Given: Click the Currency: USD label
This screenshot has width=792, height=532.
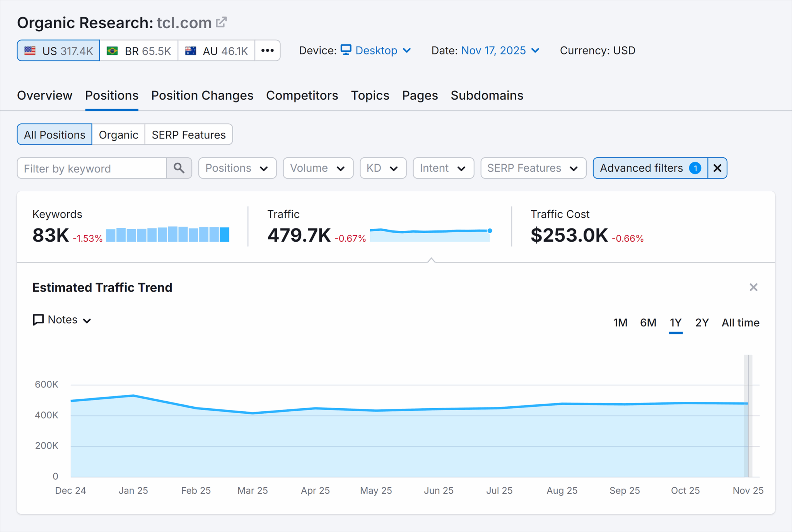Looking at the screenshot, I should 597,51.
